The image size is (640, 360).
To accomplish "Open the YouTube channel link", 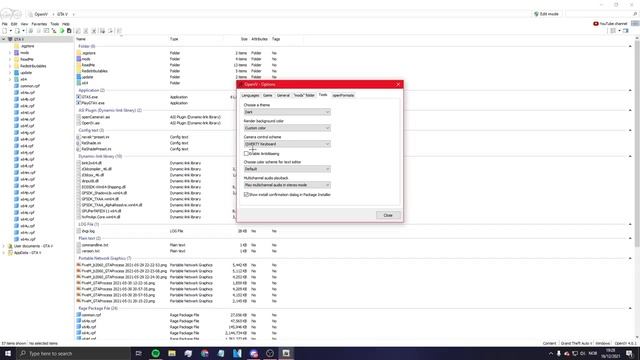I will point(610,24).
